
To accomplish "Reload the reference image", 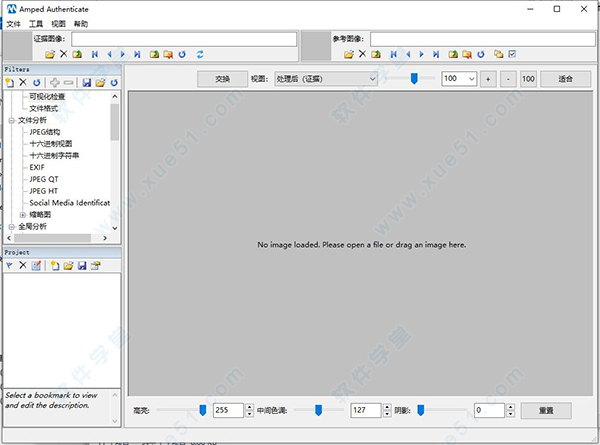I will coord(481,54).
